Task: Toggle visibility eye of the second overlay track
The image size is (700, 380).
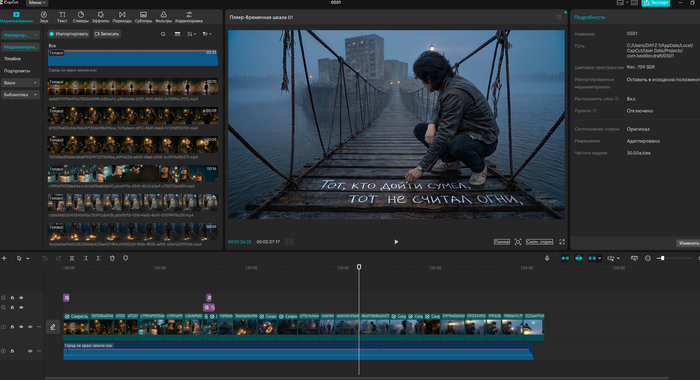Action: (21, 308)
